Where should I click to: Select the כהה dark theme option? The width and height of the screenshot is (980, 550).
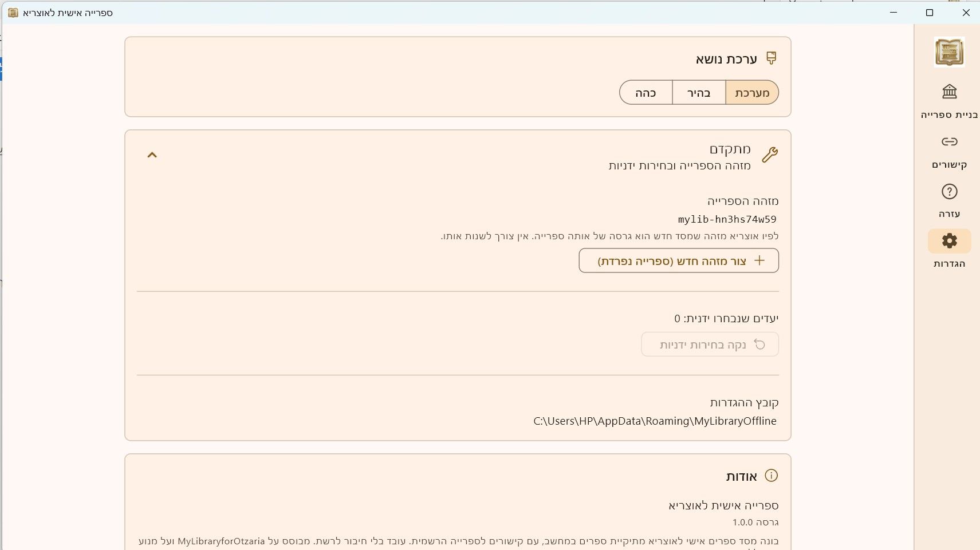coord(646,93)
